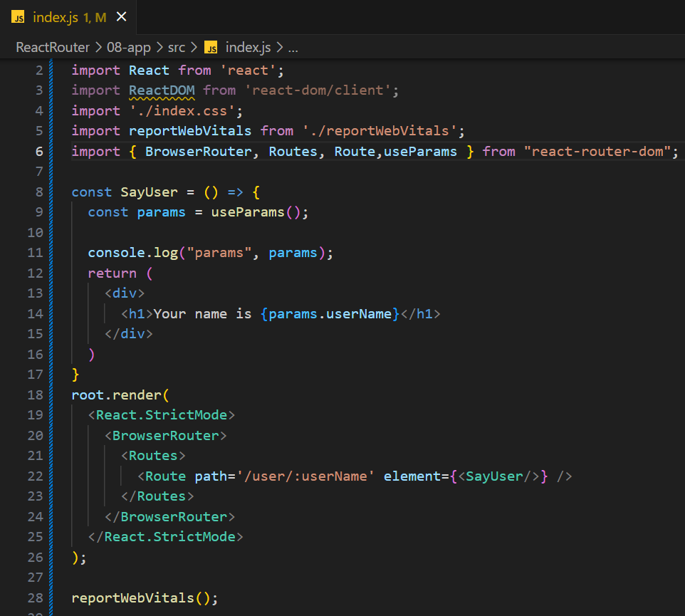Click useParams() call on line 9
Image resolution: width=685 pixels, height=616 pixels.
(x=256, y=212)
